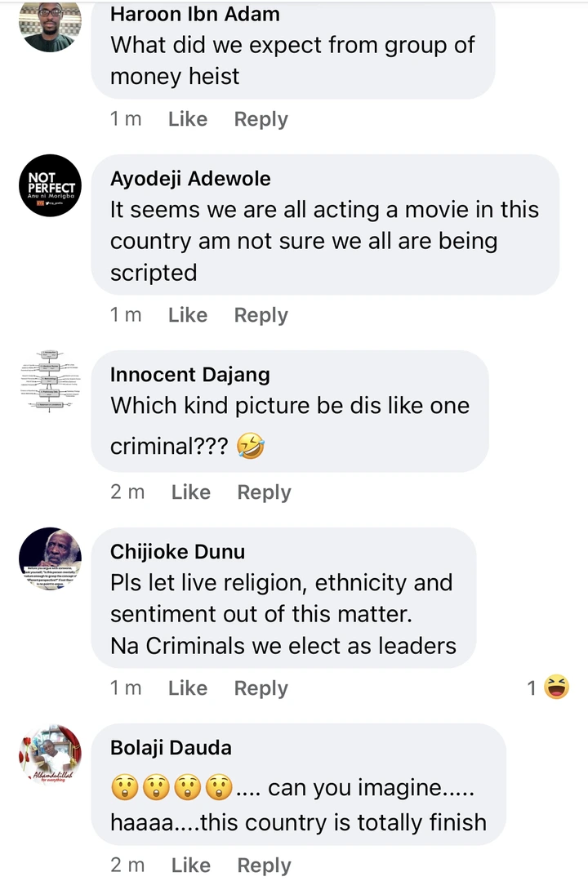
Task: Reply to Chijioke Dunu's comment
Action: point(261,688)
